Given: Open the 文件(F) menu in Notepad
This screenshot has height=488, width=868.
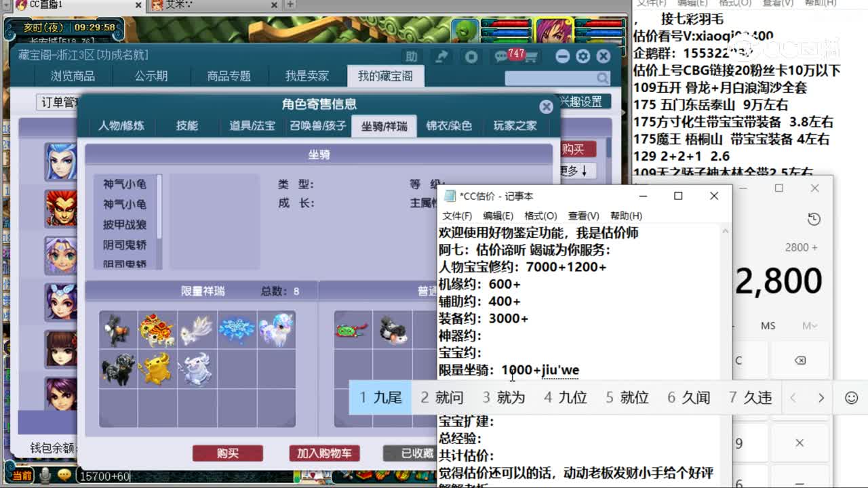Looking at the screenshot, I should point(458,216).
